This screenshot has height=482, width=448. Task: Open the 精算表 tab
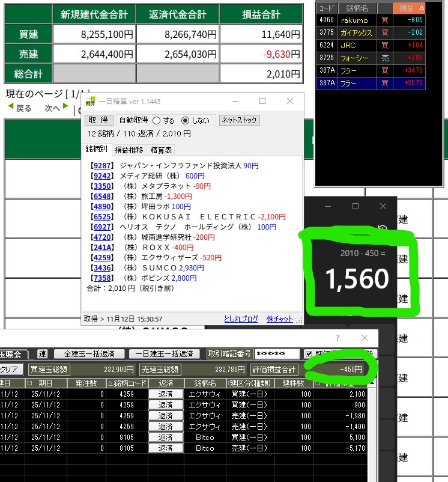coord(161,150)
